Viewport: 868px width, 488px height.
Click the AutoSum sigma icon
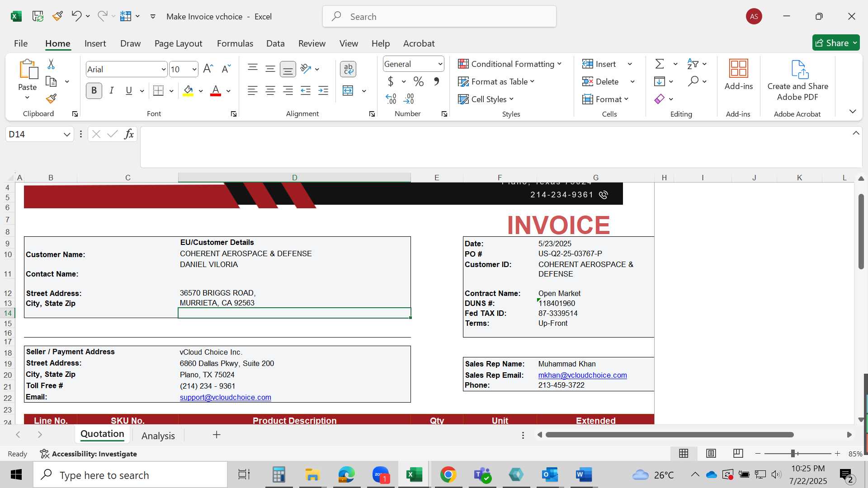click(x=660, y=64)
